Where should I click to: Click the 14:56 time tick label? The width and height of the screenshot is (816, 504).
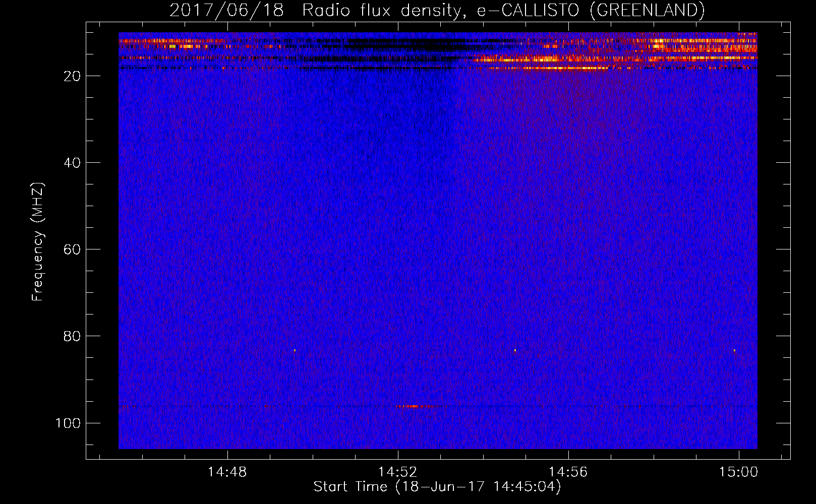click(568, 472)
